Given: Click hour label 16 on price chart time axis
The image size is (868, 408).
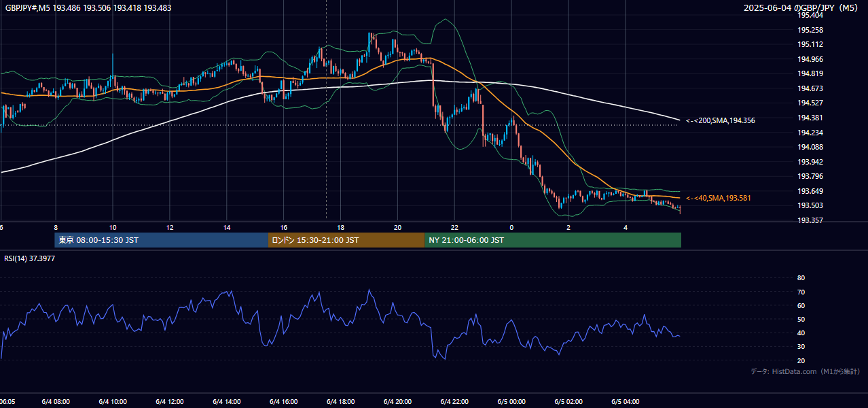Looking at the screenshot, I should (x=284, y=228).
